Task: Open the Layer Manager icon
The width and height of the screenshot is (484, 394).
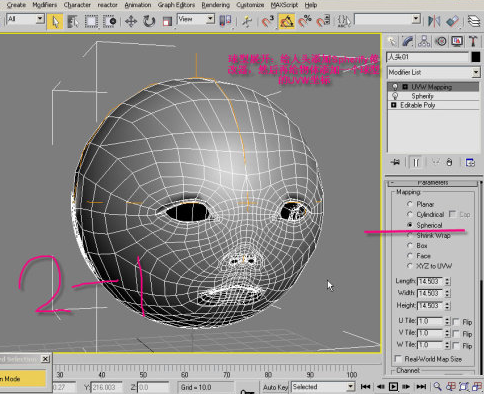Action: coord(474,22)
